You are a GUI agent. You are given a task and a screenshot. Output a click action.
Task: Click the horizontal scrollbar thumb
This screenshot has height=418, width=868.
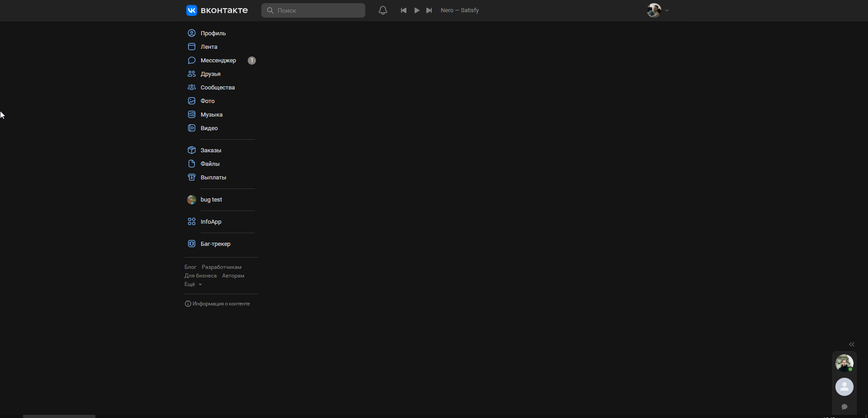click(59, 416)
